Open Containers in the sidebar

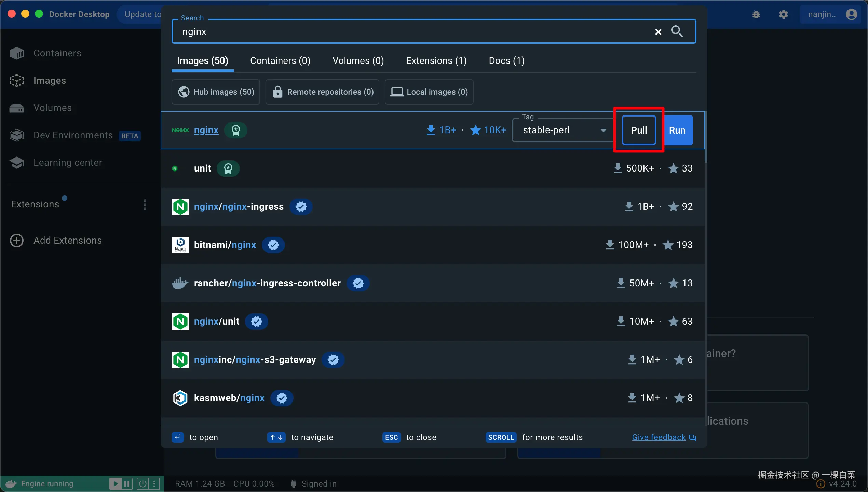57,53
